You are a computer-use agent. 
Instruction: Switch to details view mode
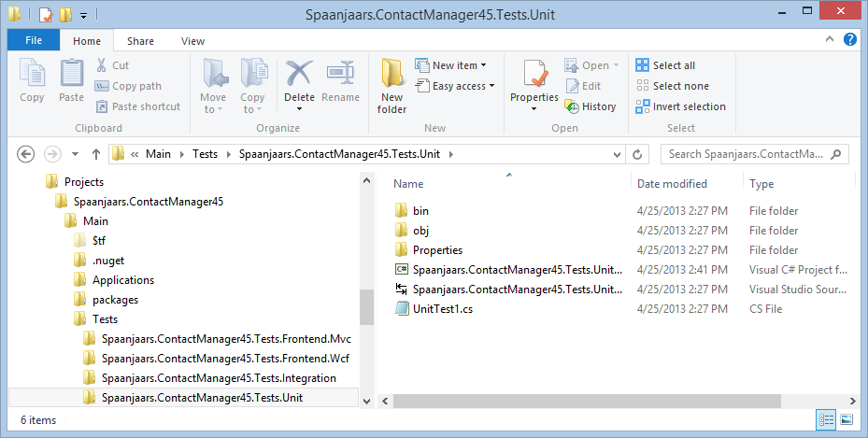(x=826, y=420)
